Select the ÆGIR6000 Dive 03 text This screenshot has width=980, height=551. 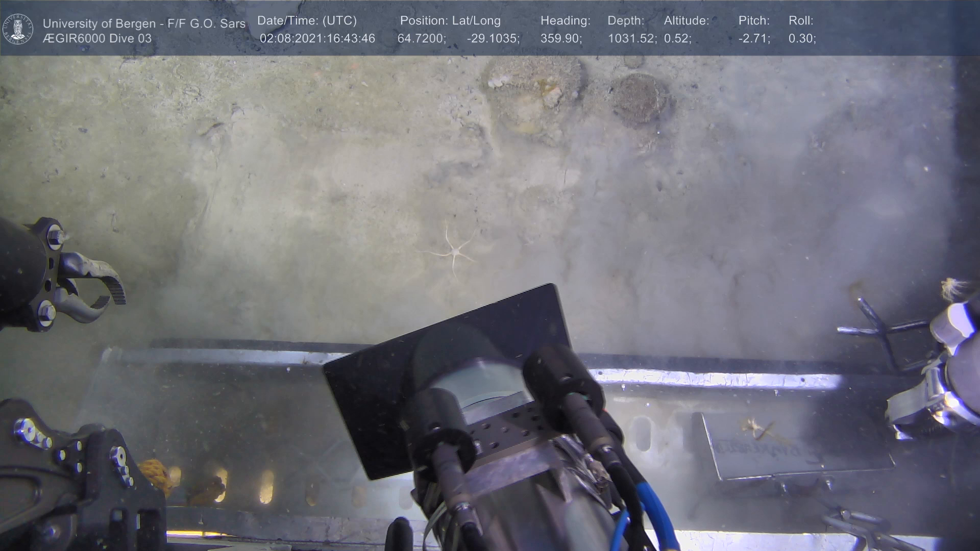97,39
